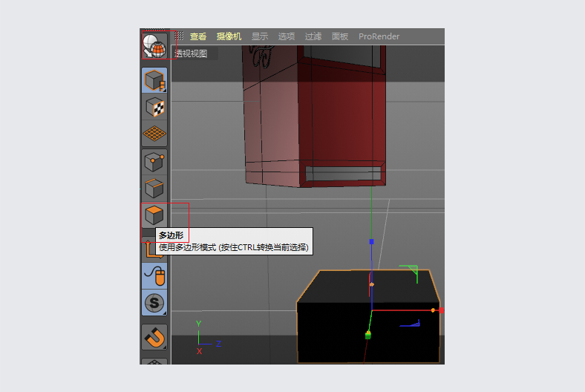Open the 过滤 menu

coord(313,36)
